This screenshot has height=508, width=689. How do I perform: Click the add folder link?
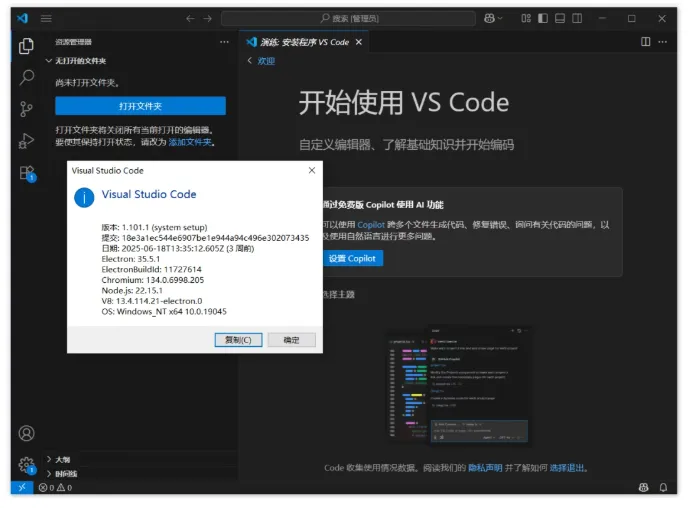click(190, 142)
